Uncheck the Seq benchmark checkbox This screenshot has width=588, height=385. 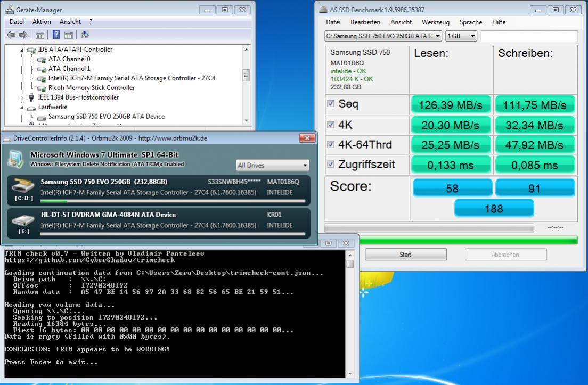point(330,103)
